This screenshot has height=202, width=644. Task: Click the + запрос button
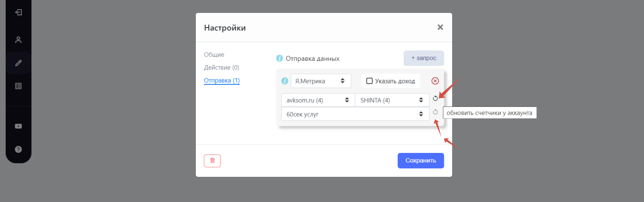[424, 58]
